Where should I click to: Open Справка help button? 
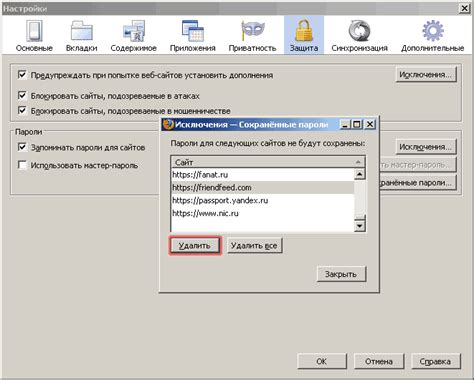(435, 361)
